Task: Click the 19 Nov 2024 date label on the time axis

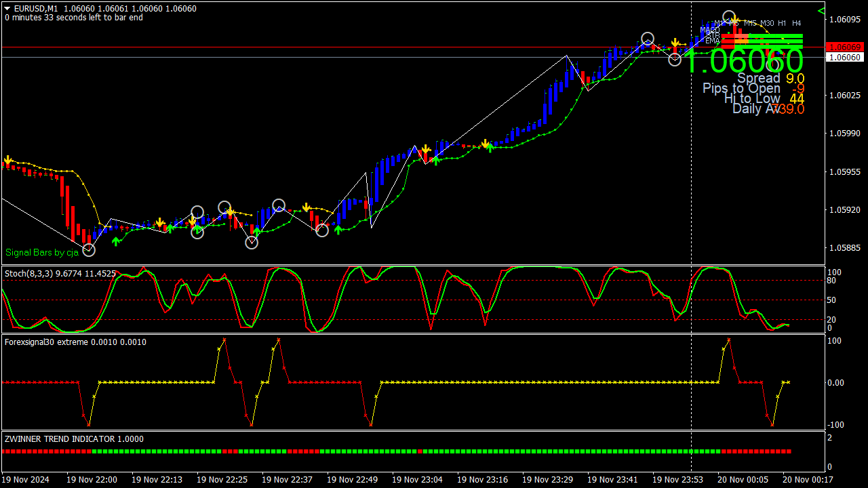Action: (26, 480)
